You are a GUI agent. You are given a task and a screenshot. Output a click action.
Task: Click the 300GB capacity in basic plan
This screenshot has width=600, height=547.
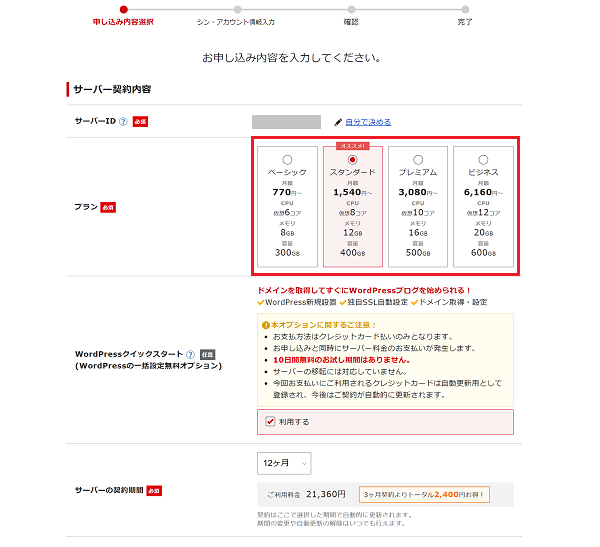(x=287, y=253)
